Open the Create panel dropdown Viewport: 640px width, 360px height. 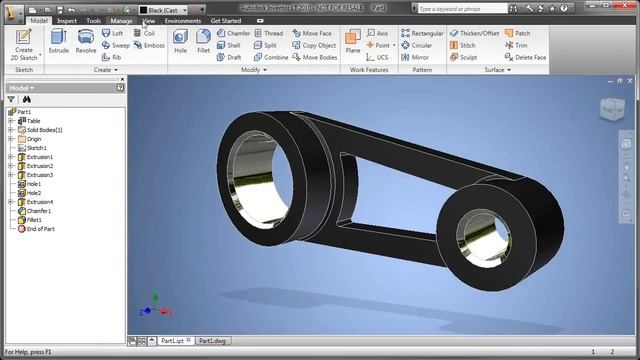tap(105, 70)
